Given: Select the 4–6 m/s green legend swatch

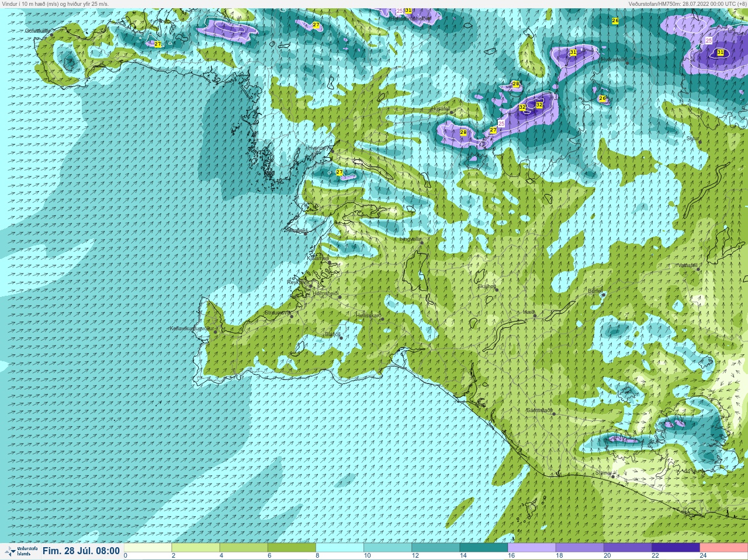Looking at the screenshot, I should [244, 548].
